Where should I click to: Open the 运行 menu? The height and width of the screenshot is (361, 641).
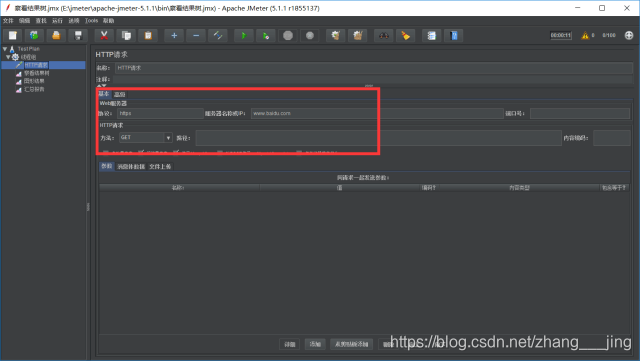coord(57,20)
